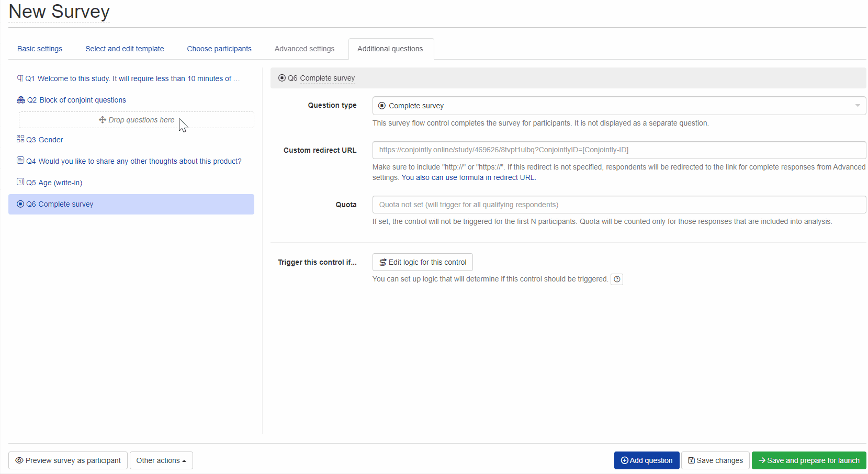Click the Add question button
The image size is (868, 474).
tap(647, 460)
